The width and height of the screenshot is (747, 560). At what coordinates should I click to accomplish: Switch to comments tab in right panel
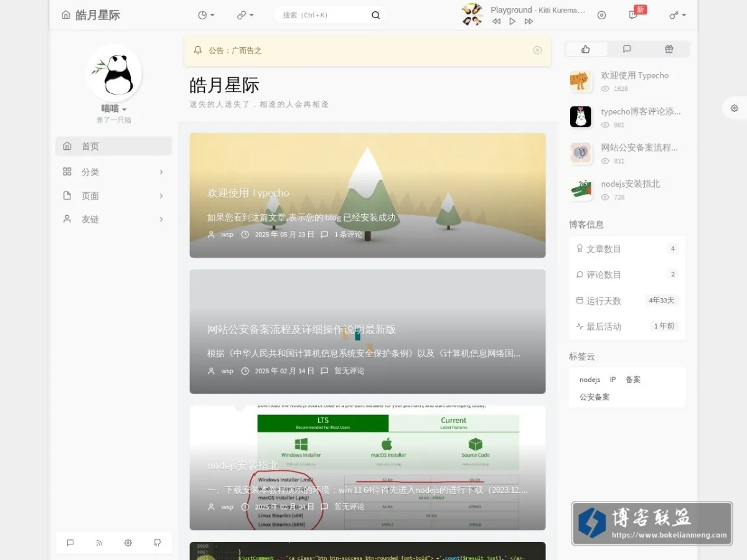(627, 49)
